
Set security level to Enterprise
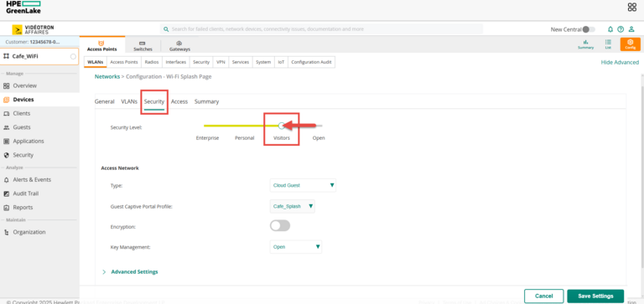point(207,138)
